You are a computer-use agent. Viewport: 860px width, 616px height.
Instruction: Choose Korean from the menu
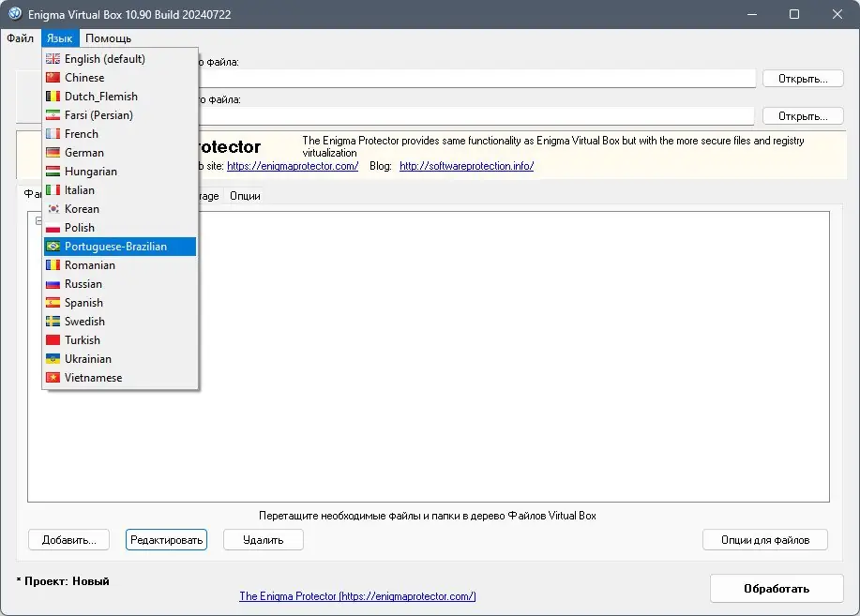pos(119,209)
